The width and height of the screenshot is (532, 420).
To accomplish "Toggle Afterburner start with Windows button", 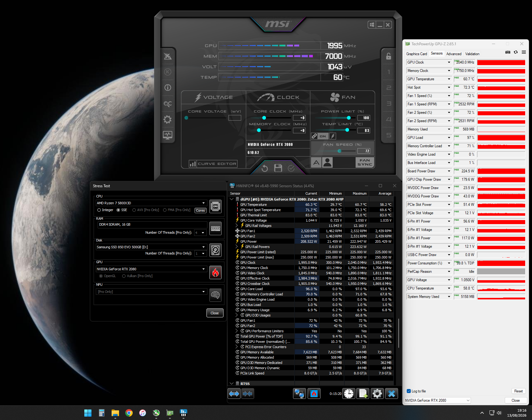I will click(372, 25).
